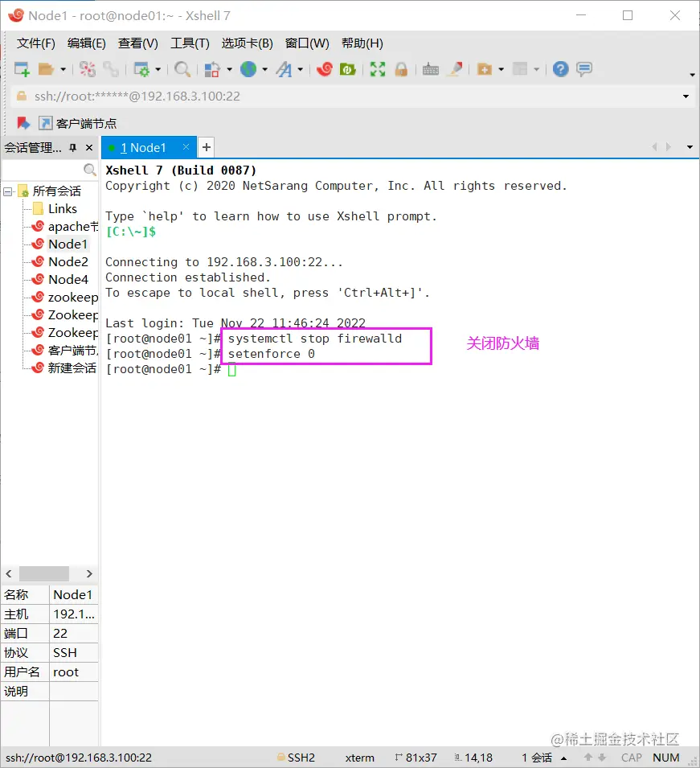Select the Node2 session in tree
This screenshot has width=700, height=768.
click(59, 262)
